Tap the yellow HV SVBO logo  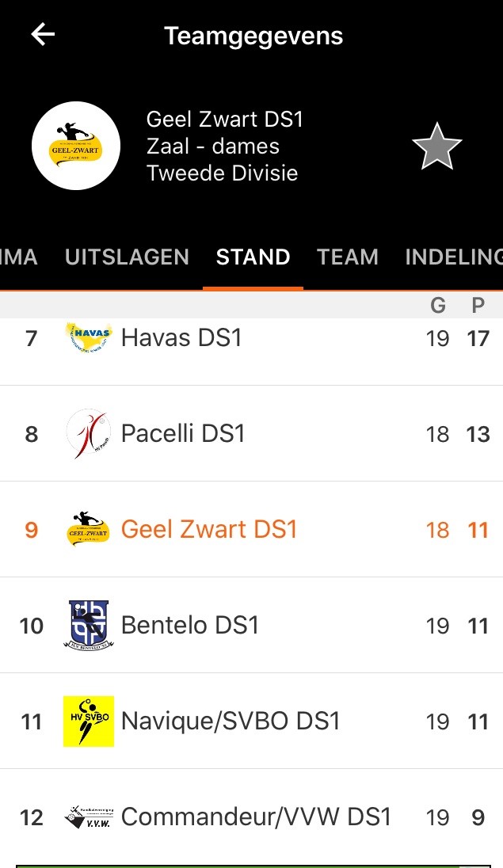tap(89, 721)
